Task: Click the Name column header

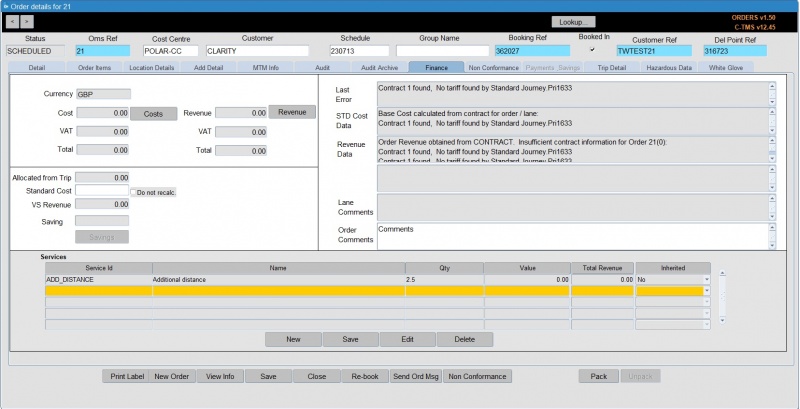Action: coord(279,268)
